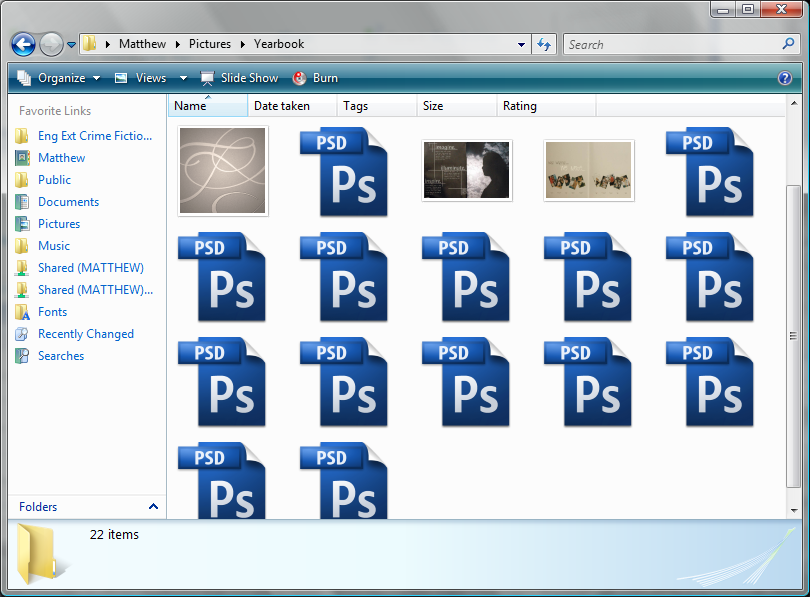
Task: Start Slide Show from the toolbar
Action: 240,78
